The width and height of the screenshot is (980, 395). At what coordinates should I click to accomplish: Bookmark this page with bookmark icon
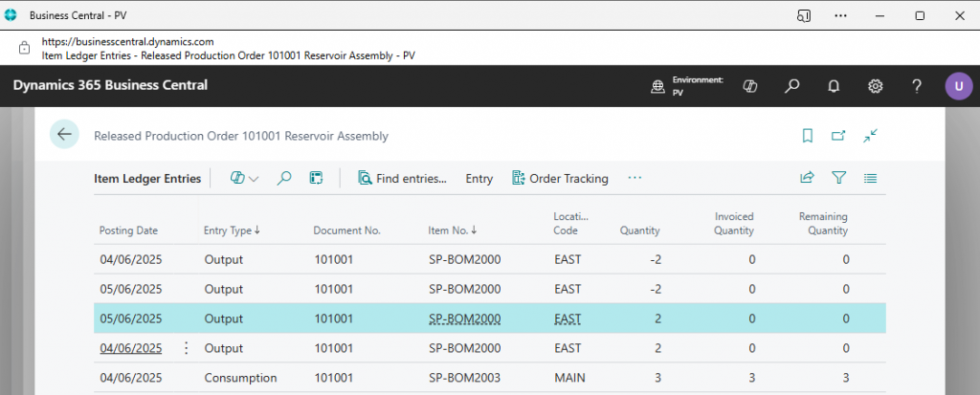point(807,136)
